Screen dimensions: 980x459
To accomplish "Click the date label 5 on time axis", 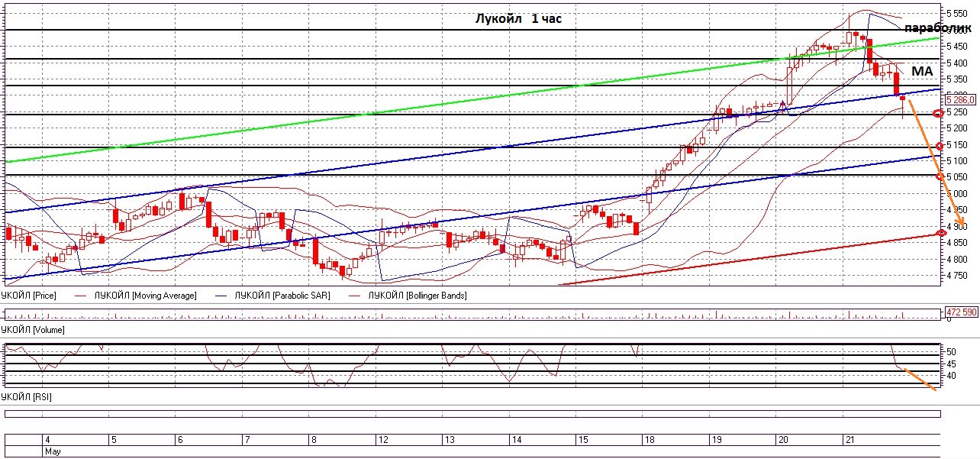I will tap(114, 440).
